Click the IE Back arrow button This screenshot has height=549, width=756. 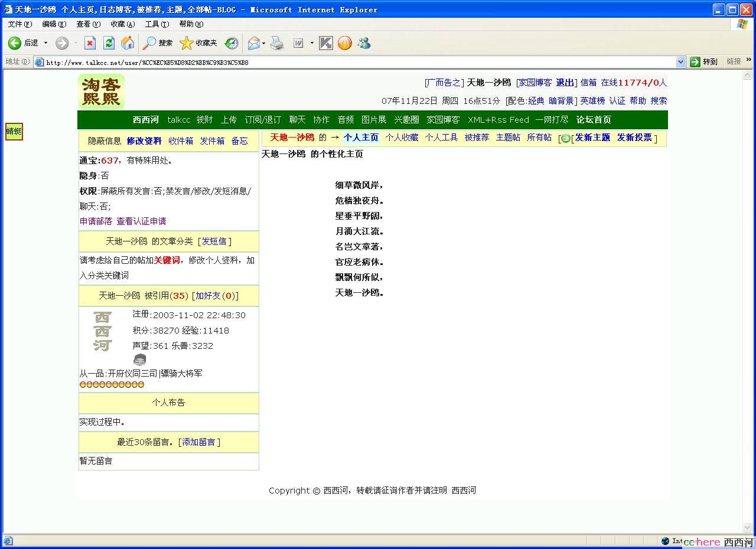(x=15, y=43)
